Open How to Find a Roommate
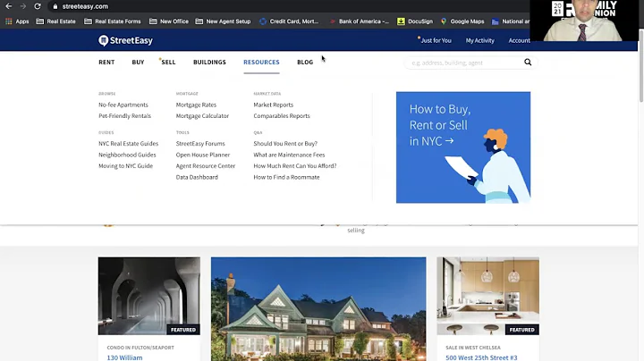The image size is (644, 361). click(286, 177)
